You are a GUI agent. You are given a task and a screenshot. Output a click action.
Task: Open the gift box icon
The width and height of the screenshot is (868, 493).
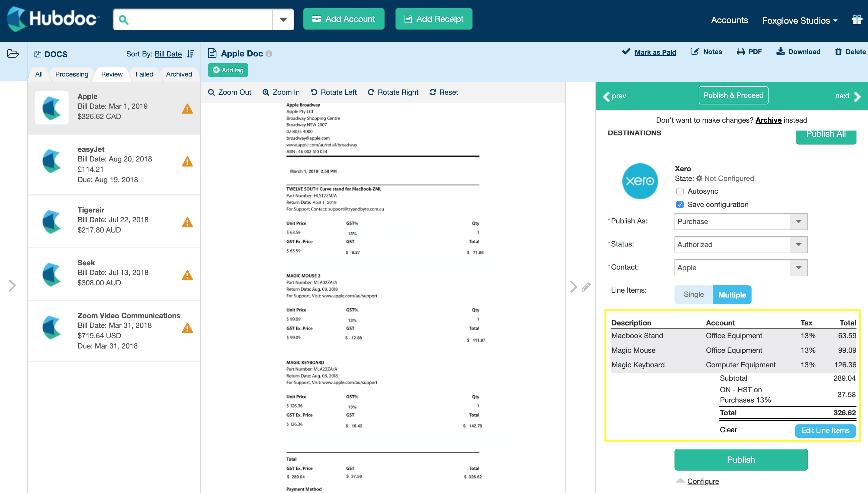pyautogui.click(x=857, y=20)
